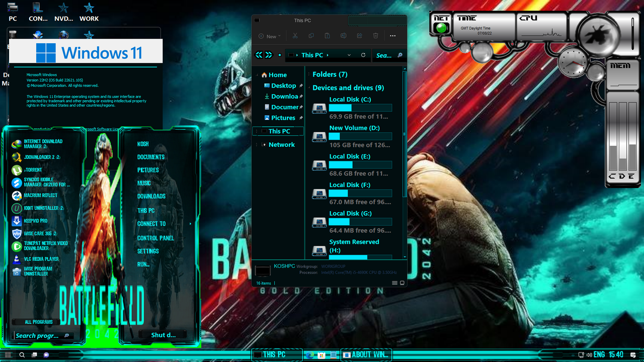
Task: Click the Shut down button
Action: [x=163, y=335]
